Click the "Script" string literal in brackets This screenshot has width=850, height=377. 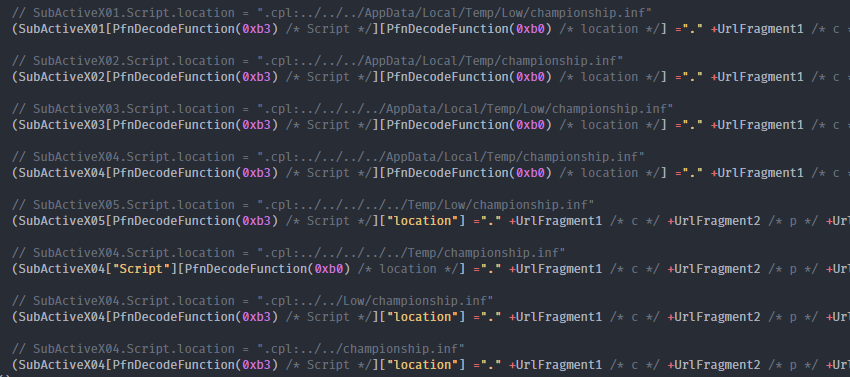tap(141, 269)
